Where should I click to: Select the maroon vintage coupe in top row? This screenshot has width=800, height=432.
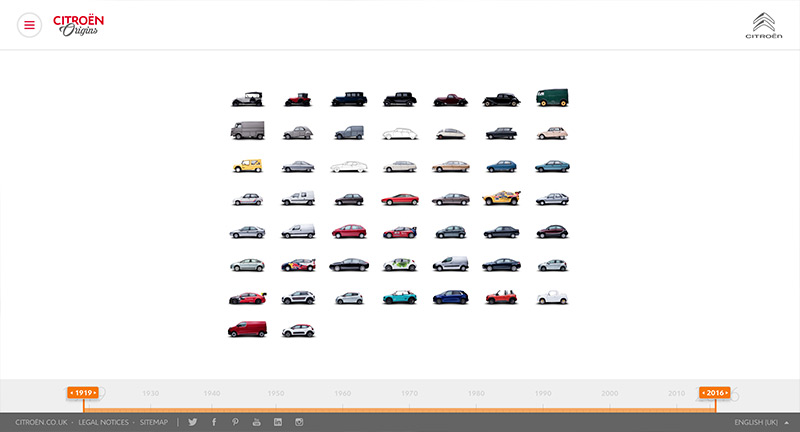click(x=451, y=100)
